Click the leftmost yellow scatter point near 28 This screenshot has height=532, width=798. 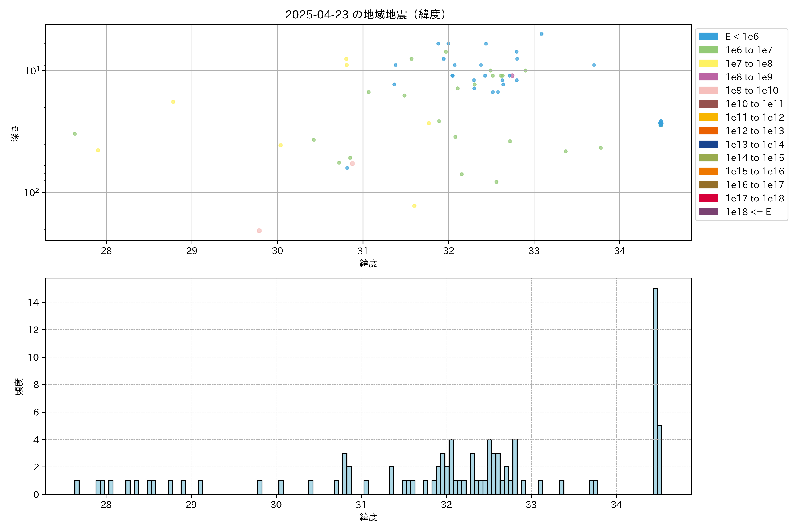[98, 150]
